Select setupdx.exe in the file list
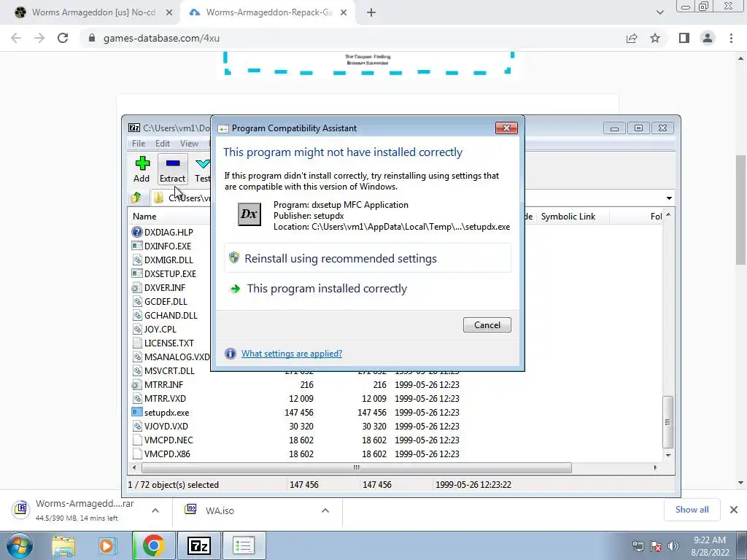 (166, 412)
